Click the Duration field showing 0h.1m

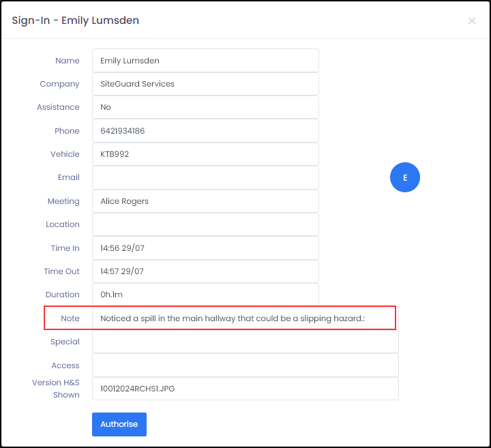point(205,295)
